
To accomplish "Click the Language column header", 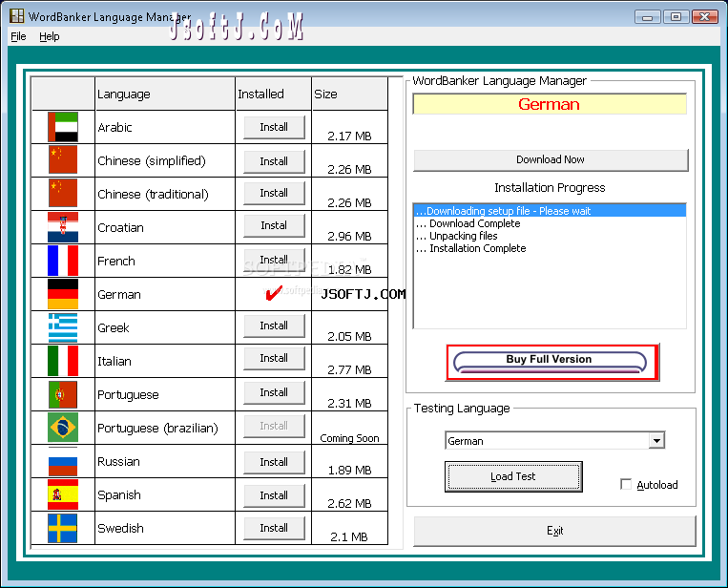I will [165, 94].
